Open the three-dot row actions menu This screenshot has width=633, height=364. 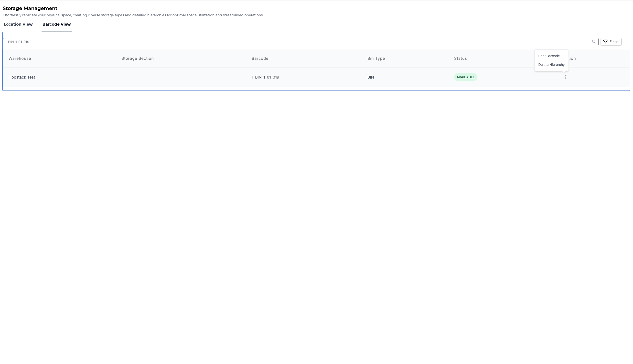tap(565, 77)
